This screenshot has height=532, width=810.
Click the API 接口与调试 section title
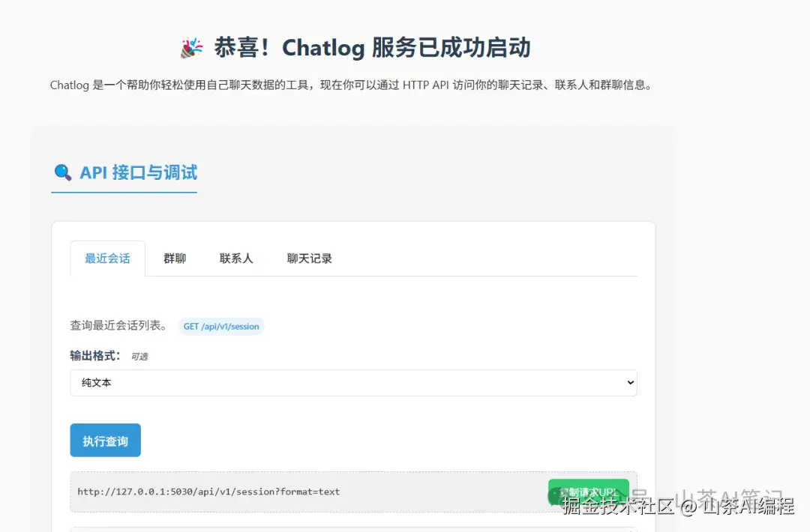[x=139, y=172]
